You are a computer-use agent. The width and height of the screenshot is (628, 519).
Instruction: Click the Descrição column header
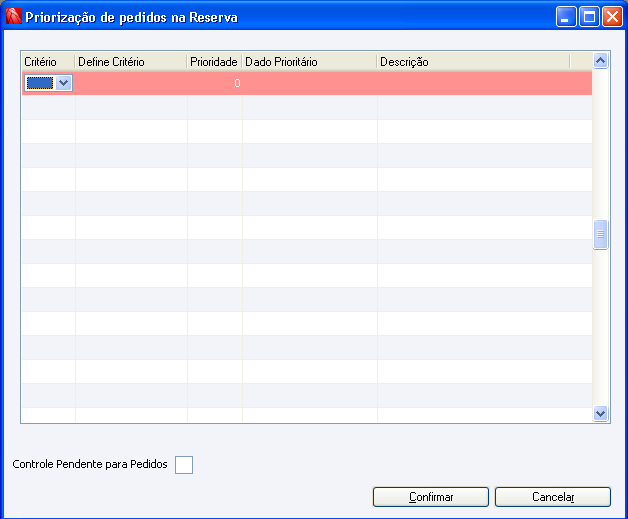(x=473, y=62)
